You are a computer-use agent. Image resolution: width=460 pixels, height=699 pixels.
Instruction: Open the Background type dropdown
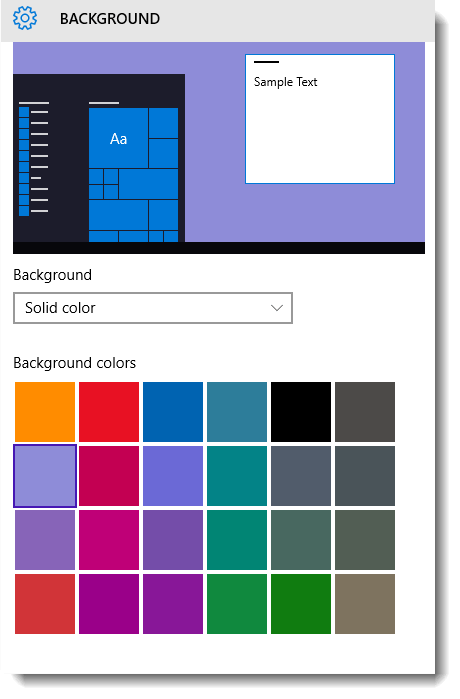click(x=153, y=308)
